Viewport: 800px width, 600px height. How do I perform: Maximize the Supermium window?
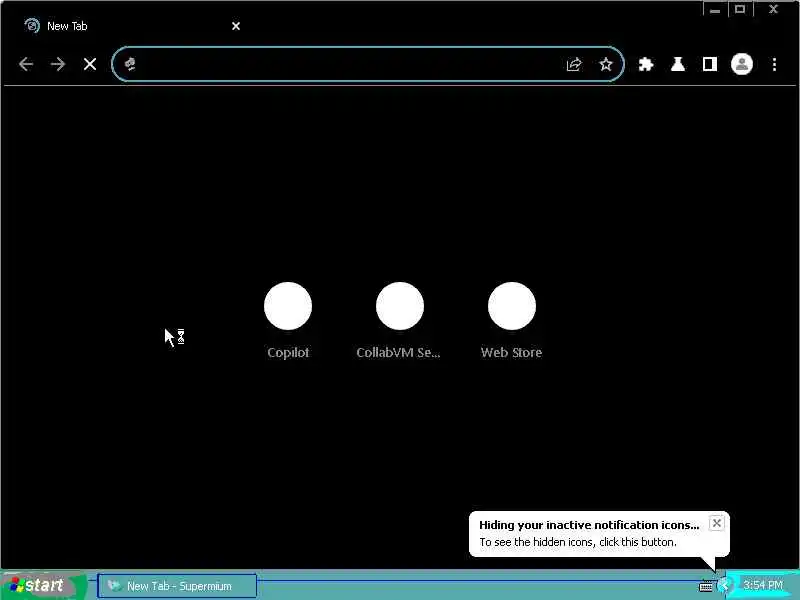(x=740, y=9)
